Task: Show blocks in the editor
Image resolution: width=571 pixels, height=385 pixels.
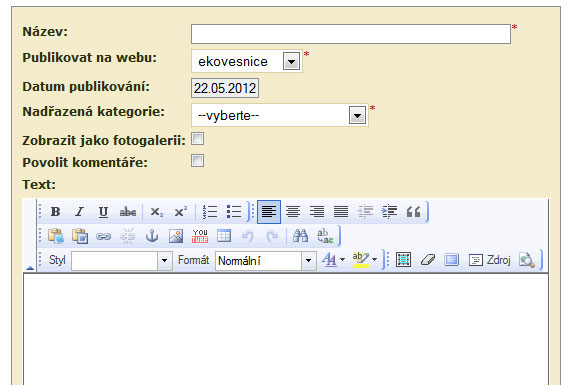Action: pyautogui.click(x=452, y=260)
